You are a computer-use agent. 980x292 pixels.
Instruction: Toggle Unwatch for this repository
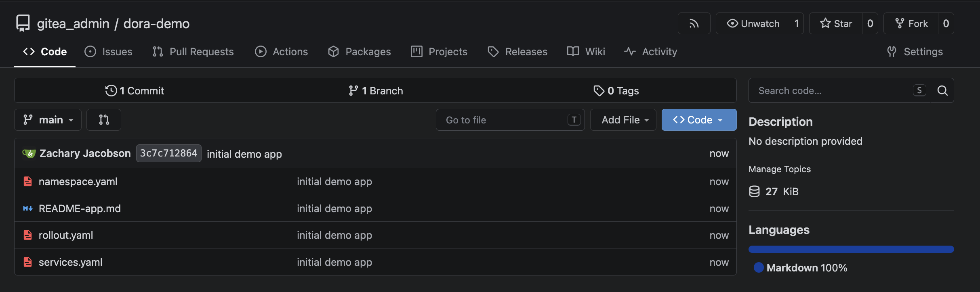[753, 23]
